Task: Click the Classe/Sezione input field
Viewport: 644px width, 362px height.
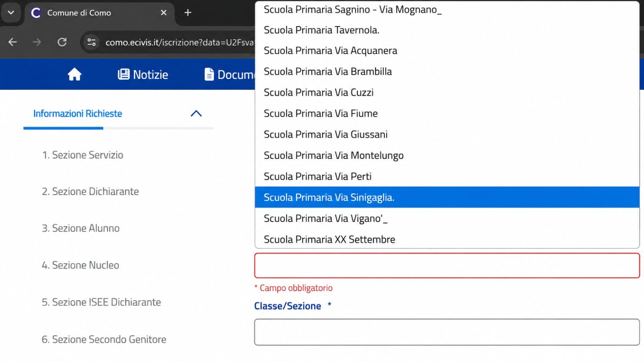Action: click(447, 332)
